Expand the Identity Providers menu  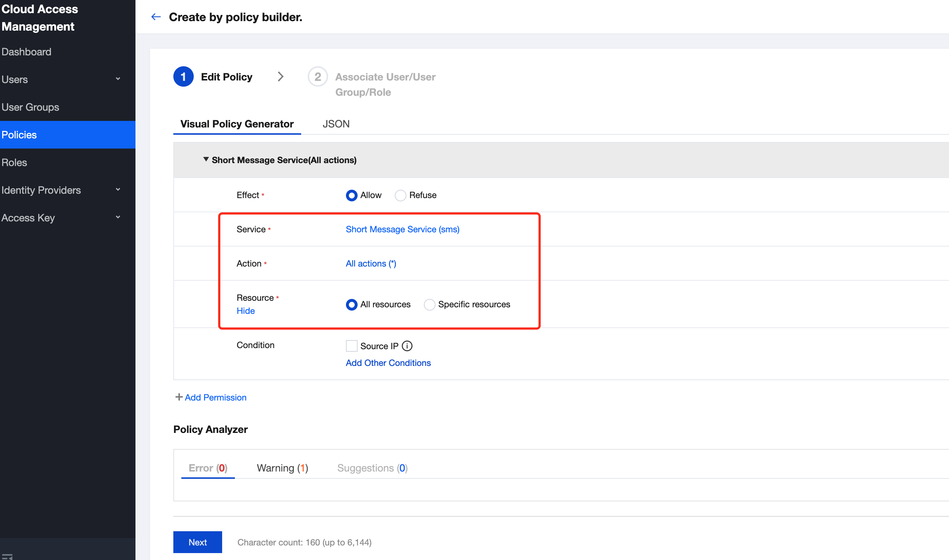[x=118, y=190]
